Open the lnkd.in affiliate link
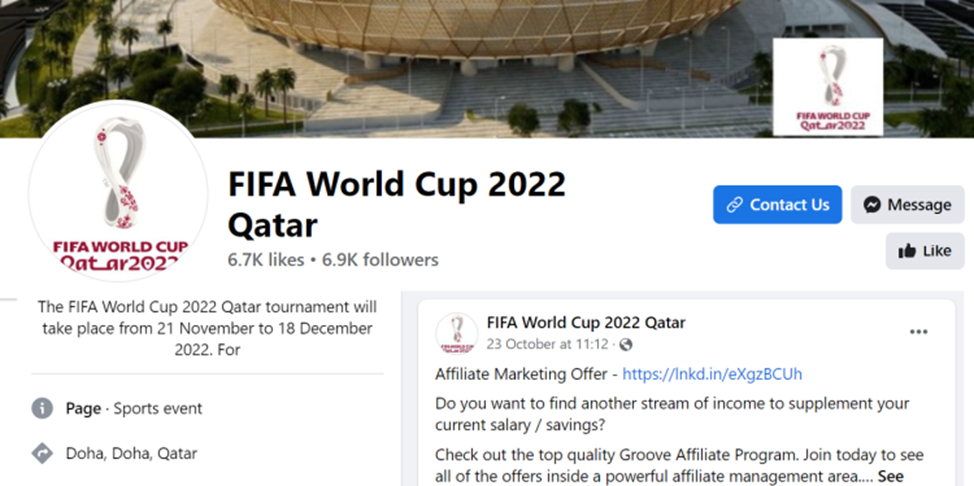 712,374
